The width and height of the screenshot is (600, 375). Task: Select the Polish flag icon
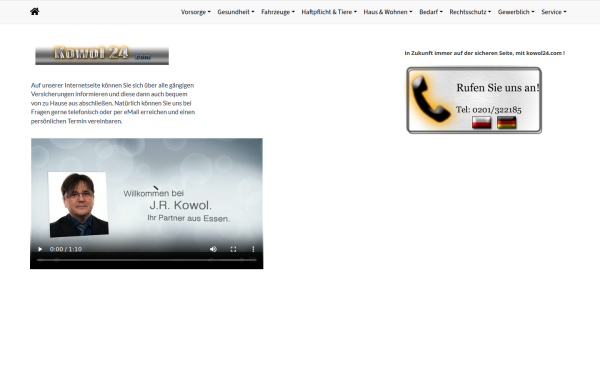481,122
